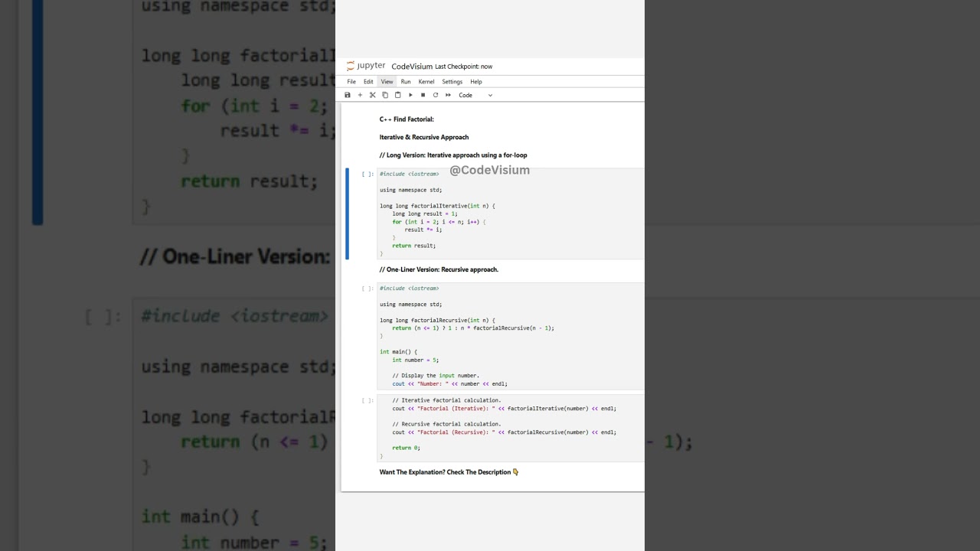Open the File menu
Viewport: 980px width, 551px height.
351,82
